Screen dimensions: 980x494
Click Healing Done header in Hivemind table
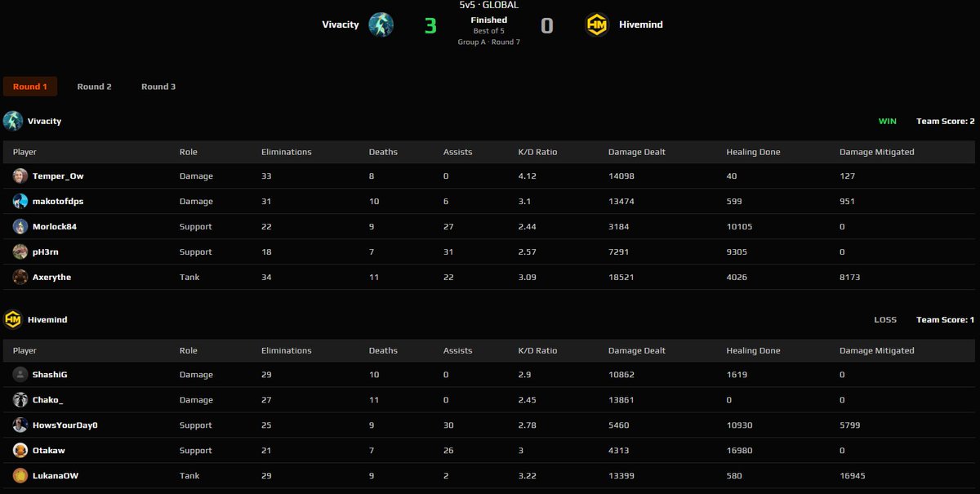pos(753,350)
